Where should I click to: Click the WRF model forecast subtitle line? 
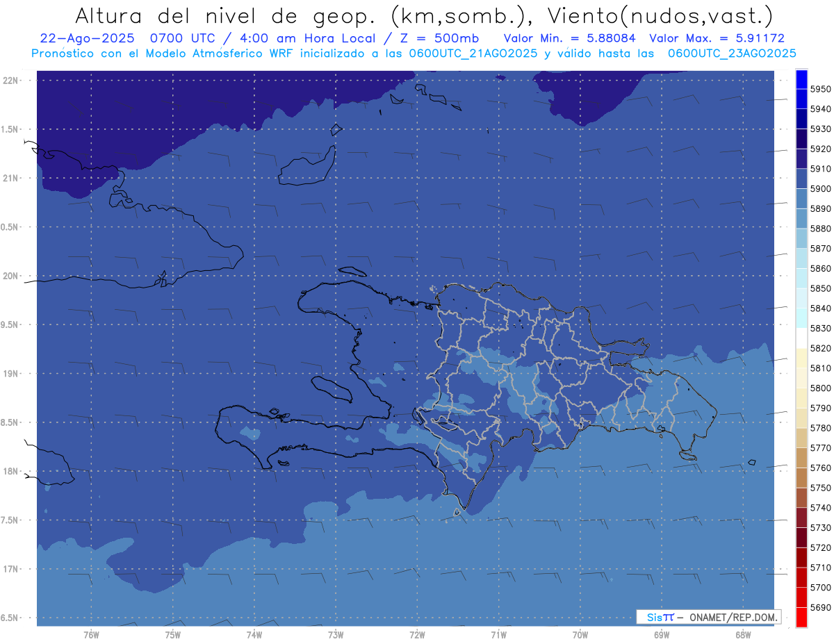[414, 53]
